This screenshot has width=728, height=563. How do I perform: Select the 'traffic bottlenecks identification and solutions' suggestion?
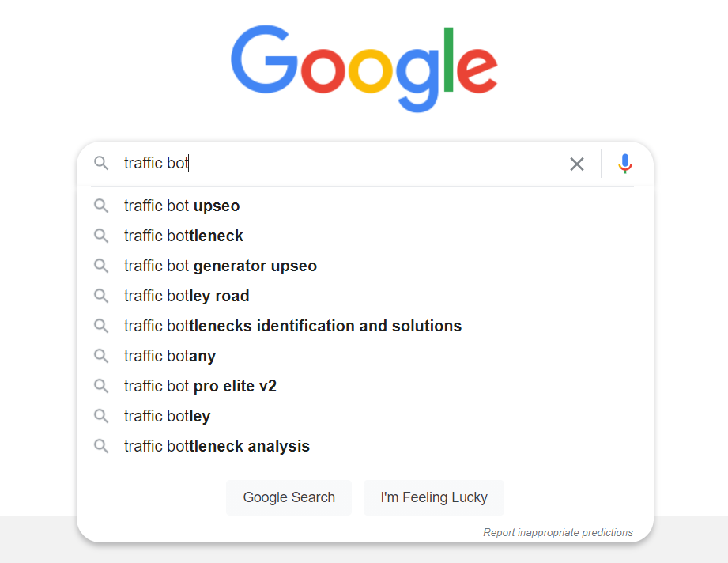click(292, 326)
